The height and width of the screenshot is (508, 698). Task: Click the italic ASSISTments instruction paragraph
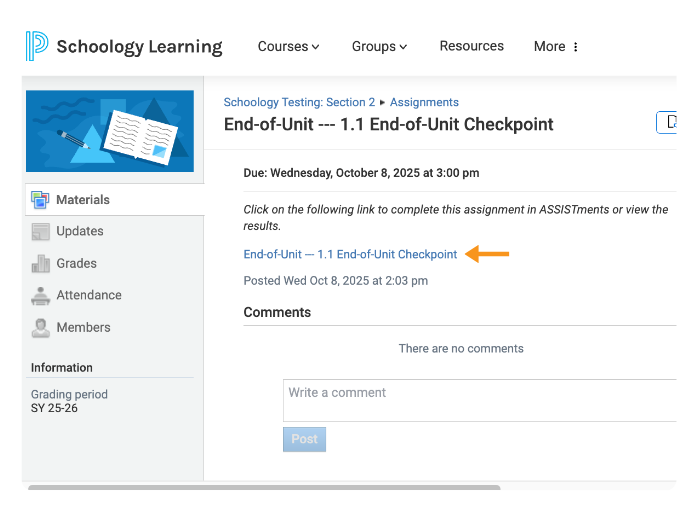(x=456, y=218)
